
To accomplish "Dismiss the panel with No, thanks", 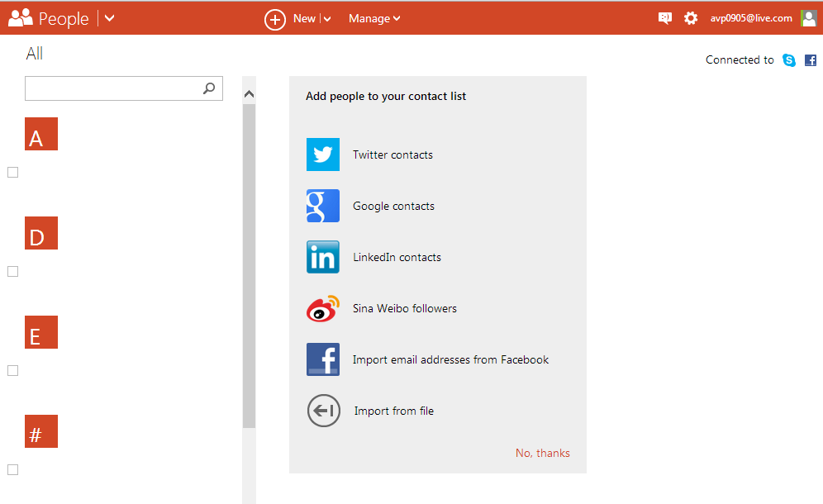I will (x=542, y=453).
